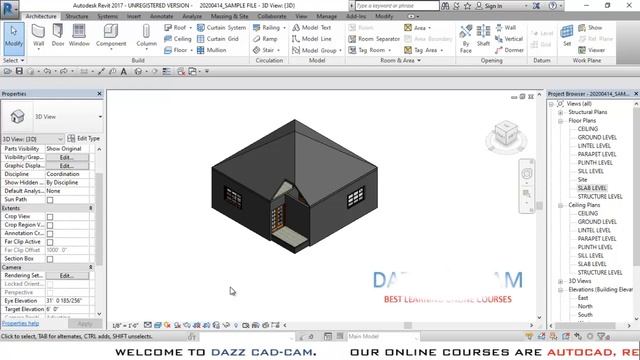Screen dimensions: 640x360
Task: Pick the Curtain Grid tool
Action: pos(218,39)
